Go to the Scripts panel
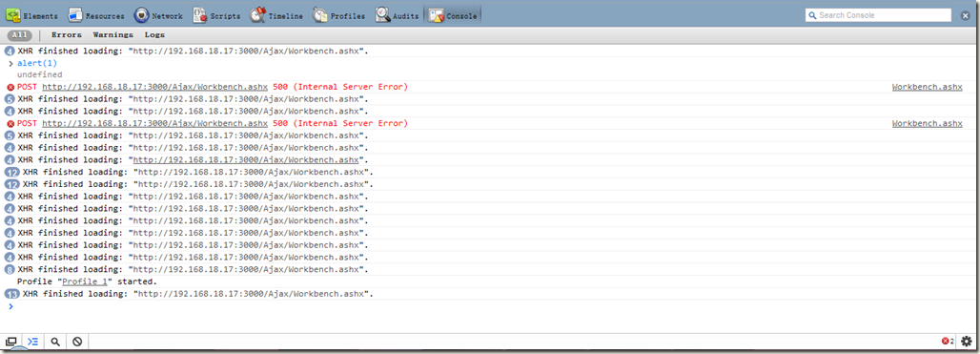 tap(216, 15)
